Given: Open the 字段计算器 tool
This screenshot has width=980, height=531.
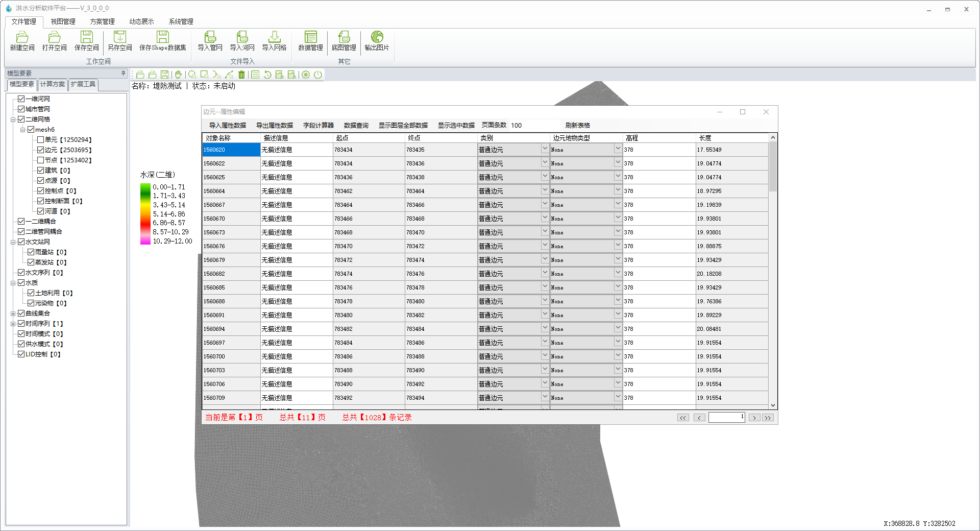Looking at the screenshot, I should (x=318, y=125).
